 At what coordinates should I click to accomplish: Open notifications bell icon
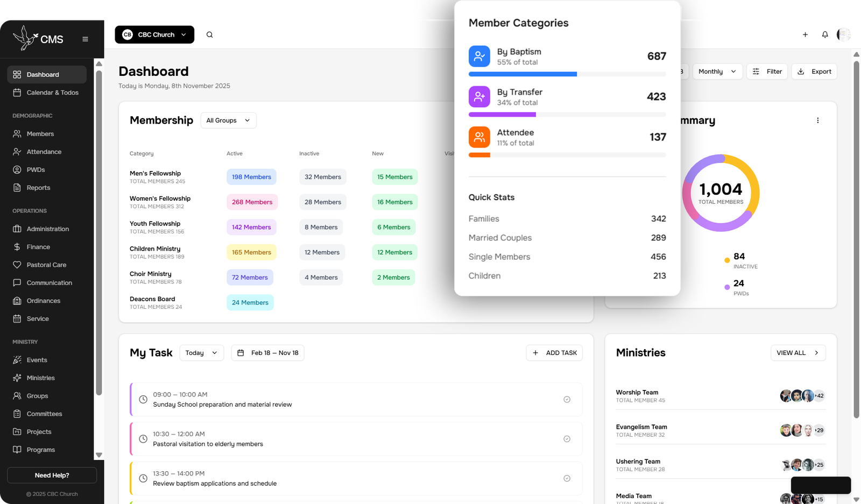click(825, 34)
